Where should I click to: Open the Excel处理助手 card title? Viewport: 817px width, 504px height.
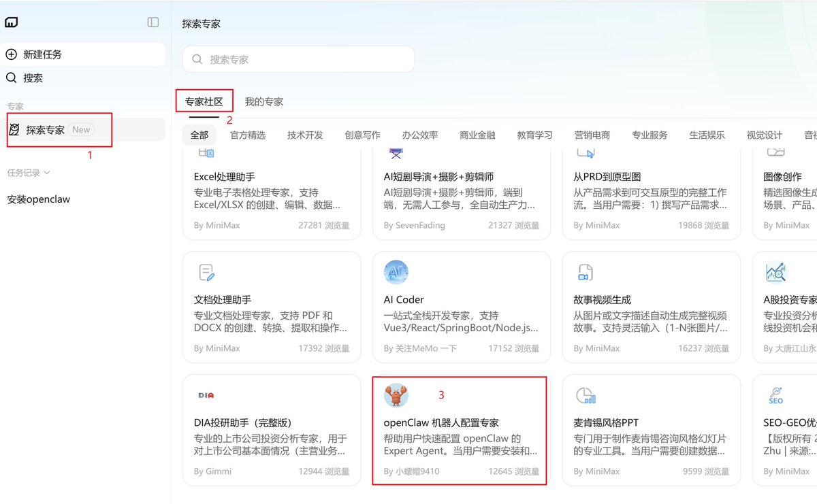tap(225, 177)
